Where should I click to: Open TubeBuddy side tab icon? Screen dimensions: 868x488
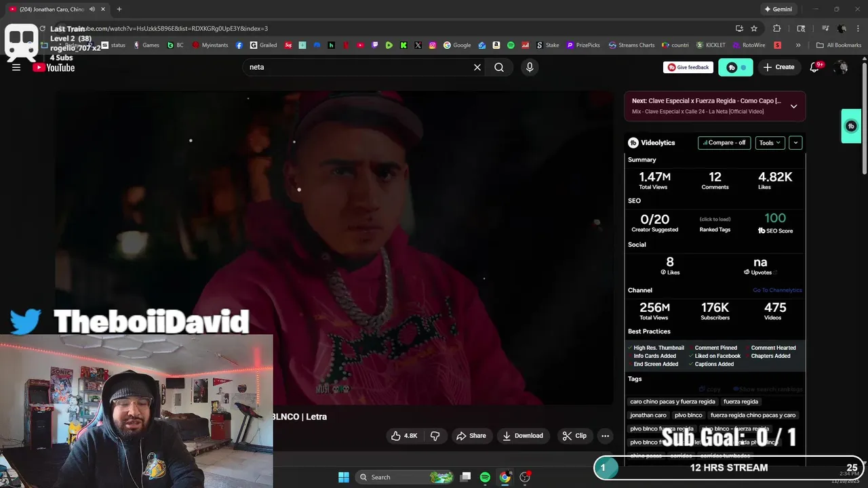point(851,126)
